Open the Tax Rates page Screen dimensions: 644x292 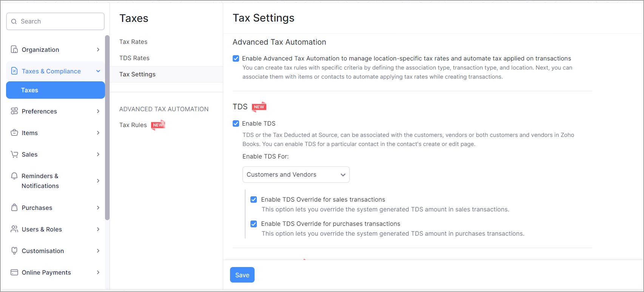pos(133,42)
